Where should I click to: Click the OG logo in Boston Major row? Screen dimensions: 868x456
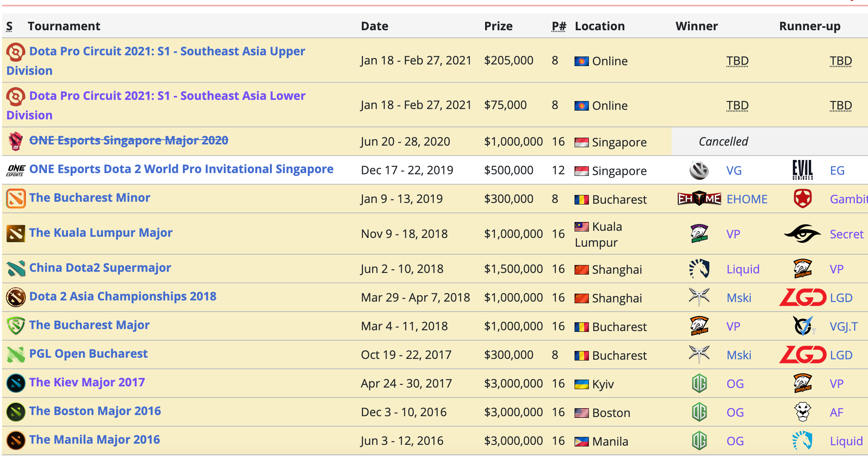699,412
